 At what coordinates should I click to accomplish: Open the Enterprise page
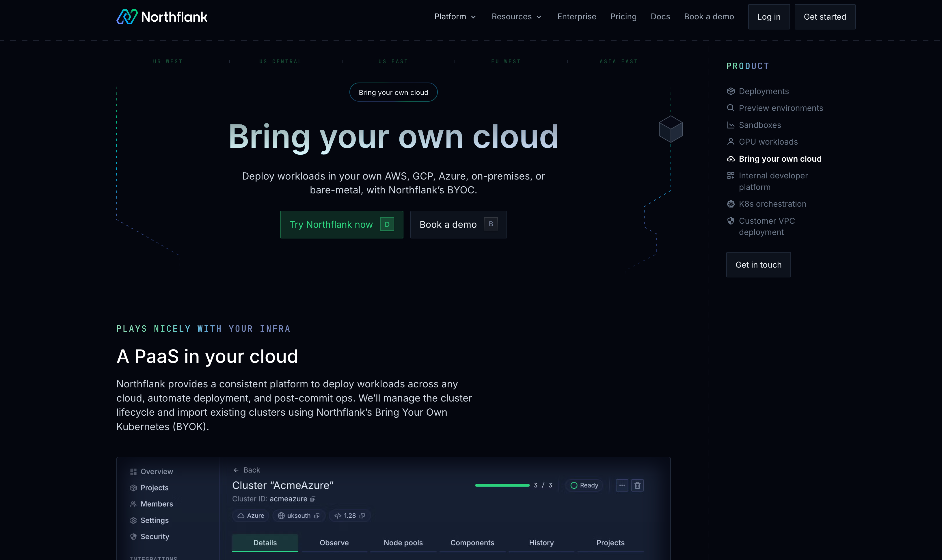point(577,17)
